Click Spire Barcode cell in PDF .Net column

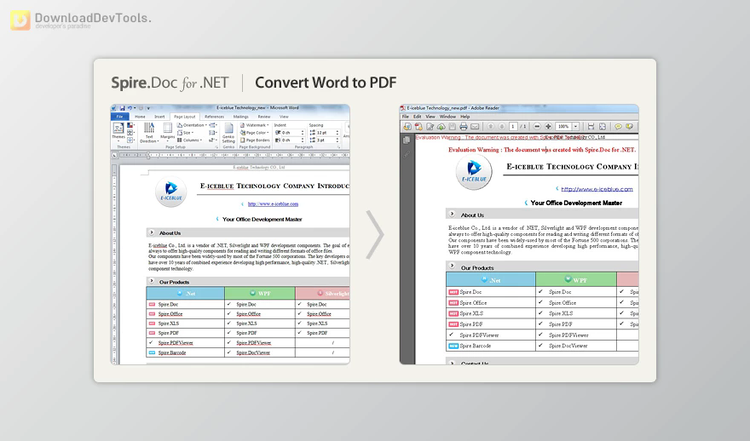pos(491,346)
